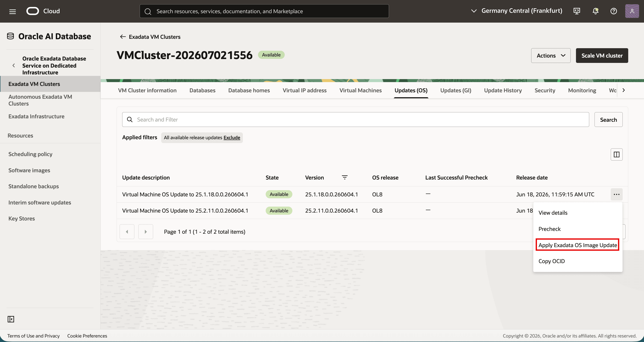Click the back arrow to Exadata VM Clusters

tap(122, 37)
